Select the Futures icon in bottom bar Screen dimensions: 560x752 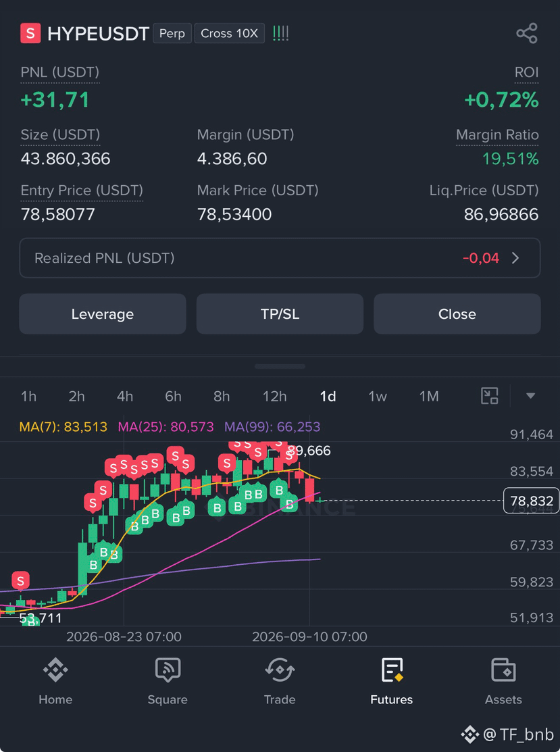point(392,670)
